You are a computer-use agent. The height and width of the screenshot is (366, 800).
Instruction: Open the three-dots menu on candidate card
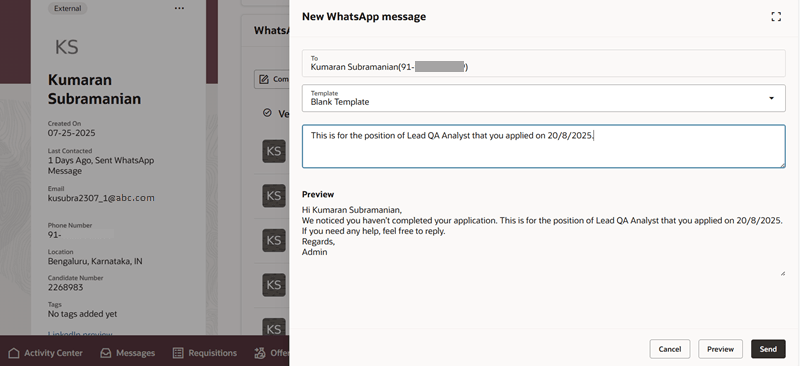point(179,8)
